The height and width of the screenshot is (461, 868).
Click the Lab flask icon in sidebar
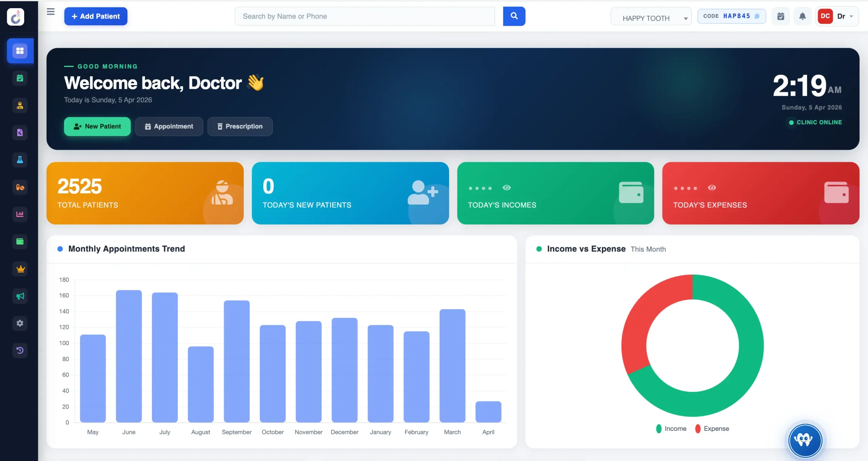20,160
